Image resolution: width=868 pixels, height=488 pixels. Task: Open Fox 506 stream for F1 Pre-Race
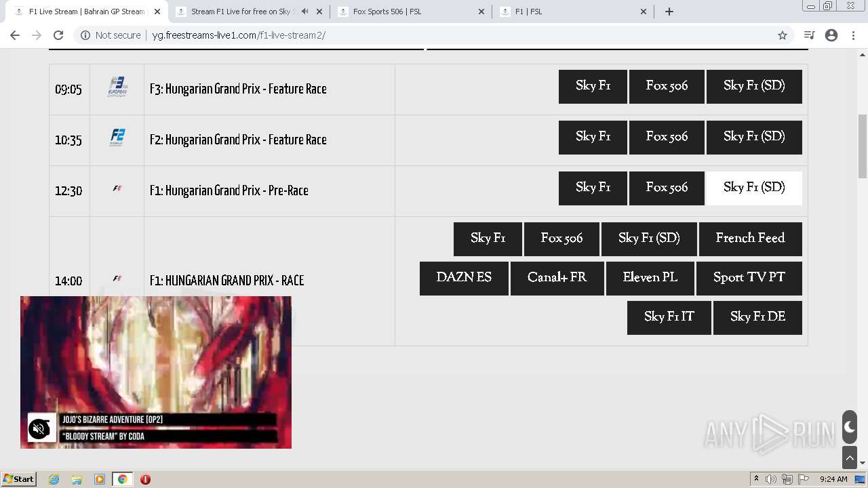[667, 188]
